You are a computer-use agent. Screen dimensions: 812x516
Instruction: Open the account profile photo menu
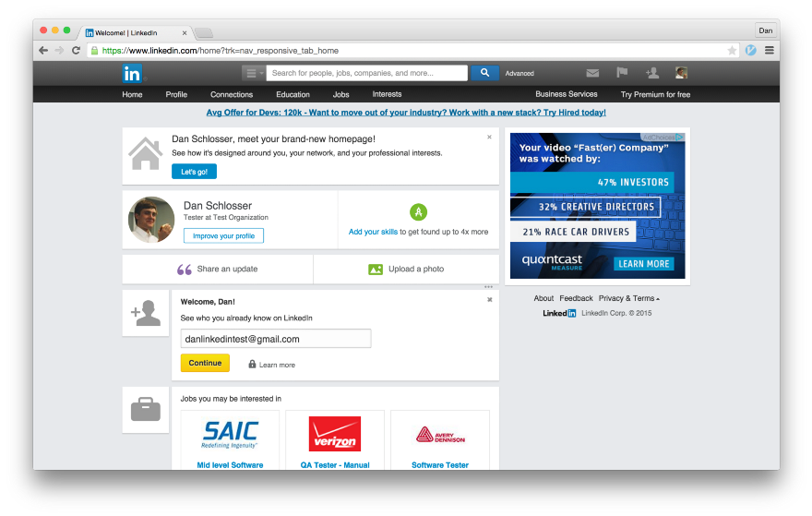(x=681, y=73)
